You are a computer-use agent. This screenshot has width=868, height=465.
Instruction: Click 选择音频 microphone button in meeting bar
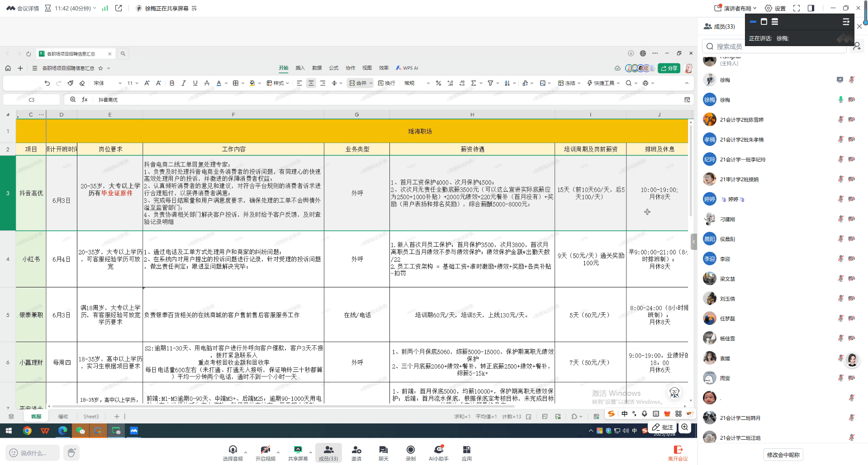point(233,452)
